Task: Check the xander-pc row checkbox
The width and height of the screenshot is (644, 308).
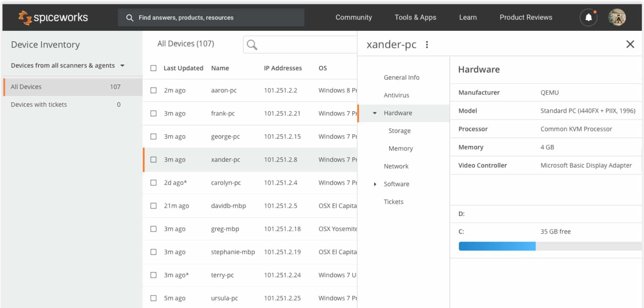Action: click(x=153, y=160)
